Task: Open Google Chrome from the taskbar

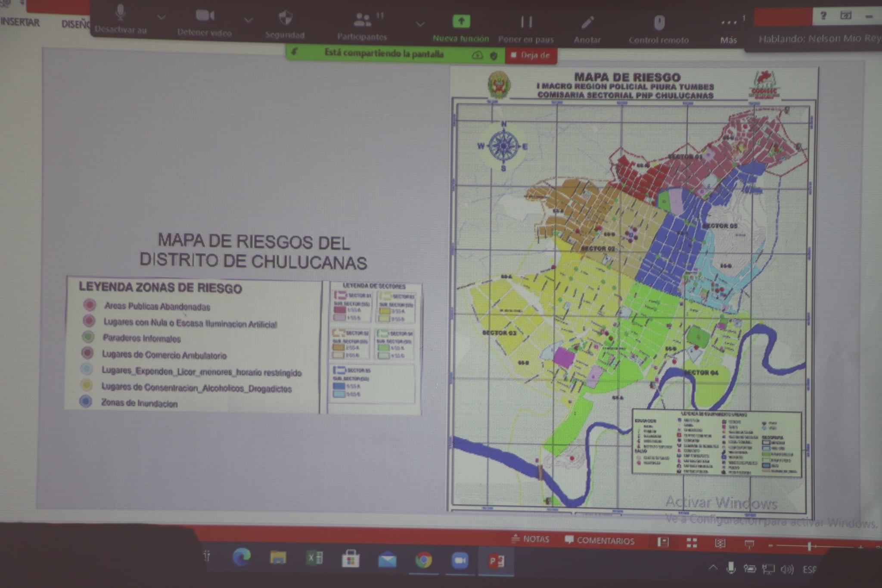Action: pos(424,560)
